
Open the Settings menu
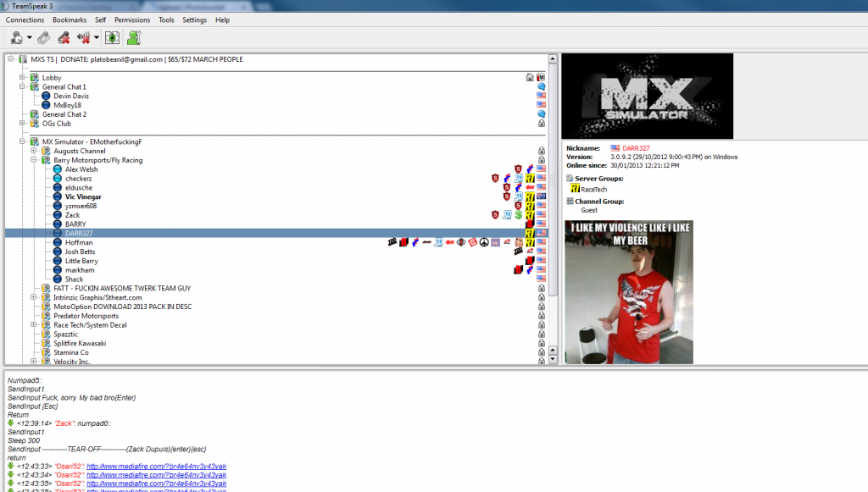195,20
